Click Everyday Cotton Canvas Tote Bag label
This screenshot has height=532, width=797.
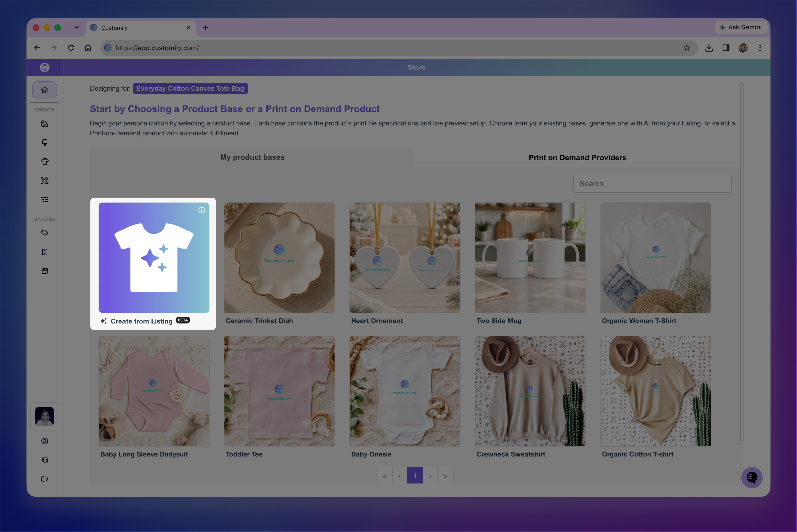pos(190,88)
